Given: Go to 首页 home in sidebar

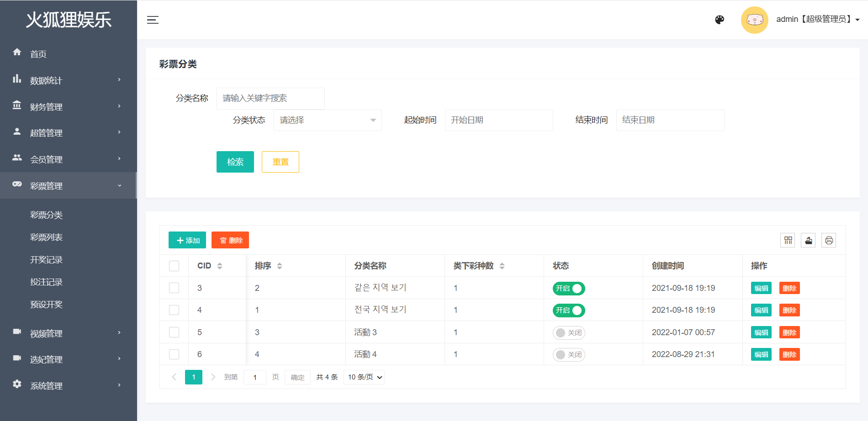Looking at the screenshot, I should pos(38,54).
